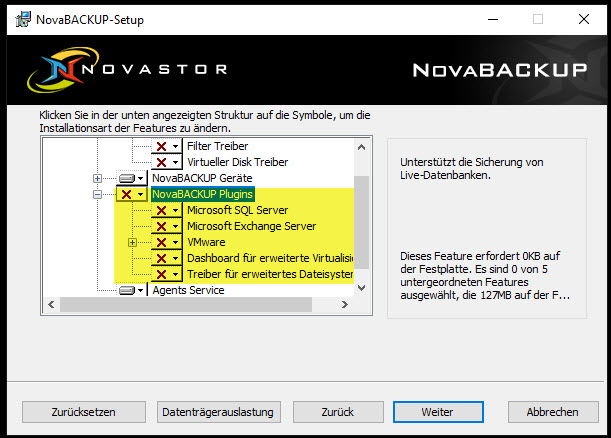Click feature tree scroll right arrow

(x=344, y=304)
